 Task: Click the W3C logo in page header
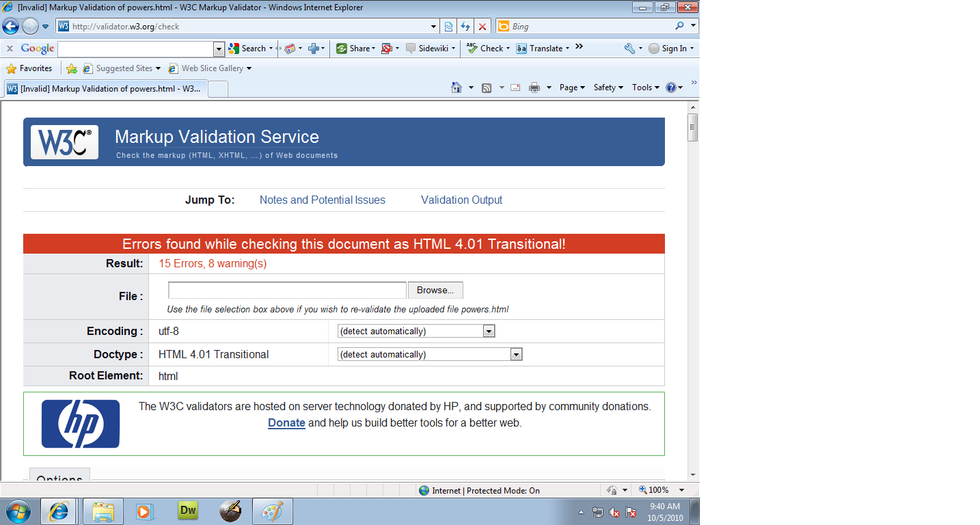64,142
